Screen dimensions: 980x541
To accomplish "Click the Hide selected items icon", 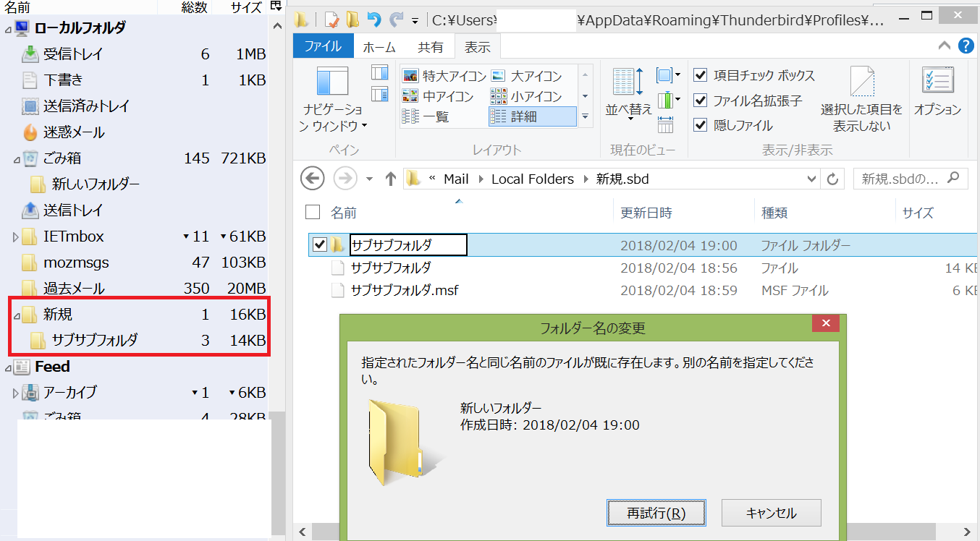I will [x=861, y=83].
